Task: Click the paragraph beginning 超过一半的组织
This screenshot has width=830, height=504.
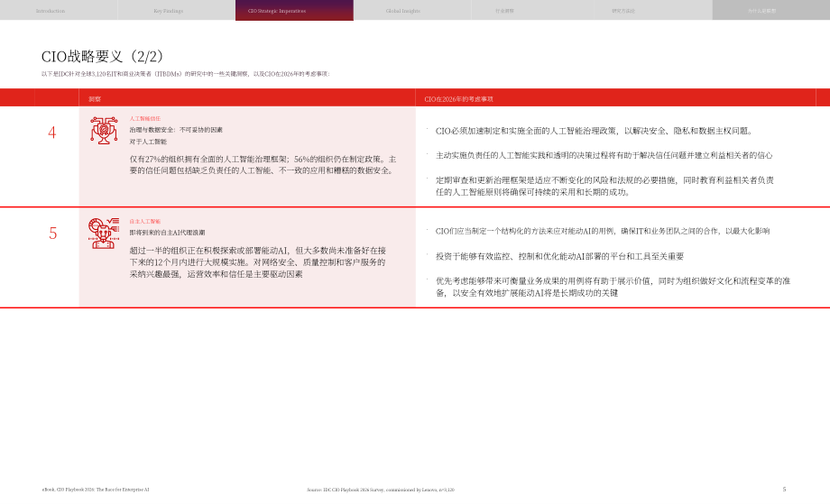Action: [258, 262]
